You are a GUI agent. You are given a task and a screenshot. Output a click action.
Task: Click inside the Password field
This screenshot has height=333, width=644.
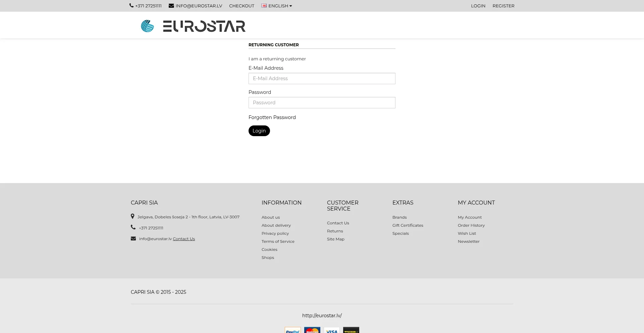[x=322, y=102]
